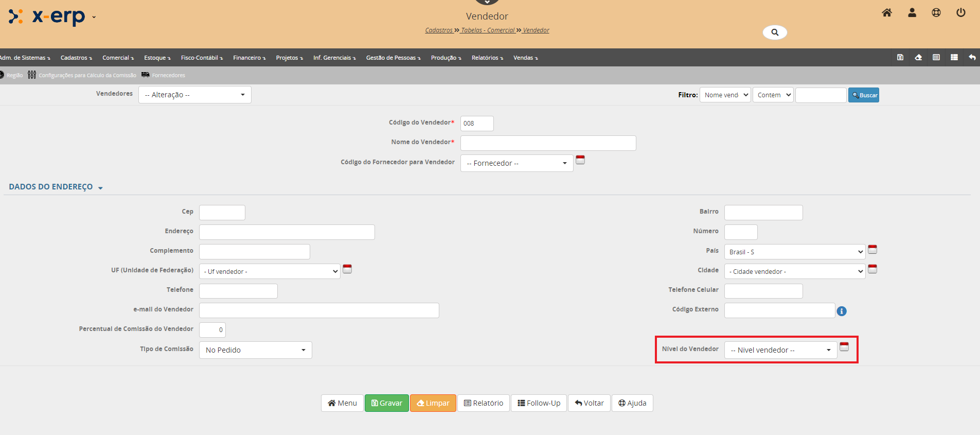The height and width of the screenshot is (435, 980).
Task: Click the undo arrow icon in the dark toolbar
Action: click(x=972, y=58)
